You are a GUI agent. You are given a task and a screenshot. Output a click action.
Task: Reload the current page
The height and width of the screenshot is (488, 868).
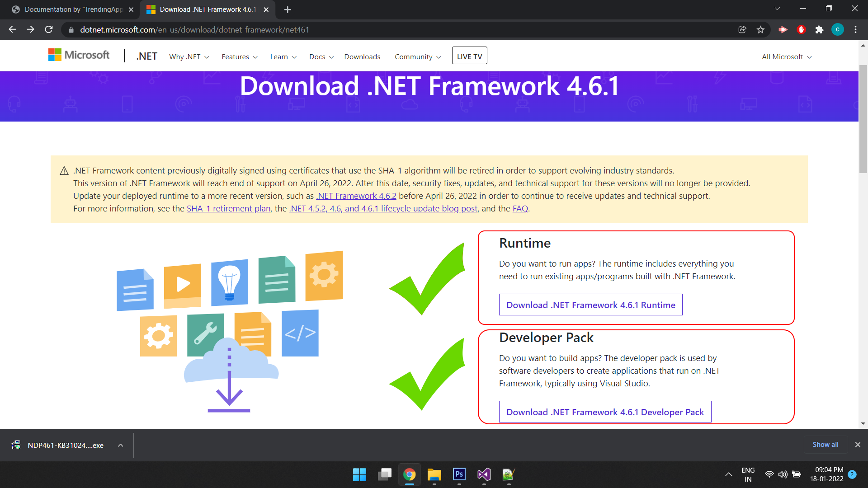pos(49,29)
